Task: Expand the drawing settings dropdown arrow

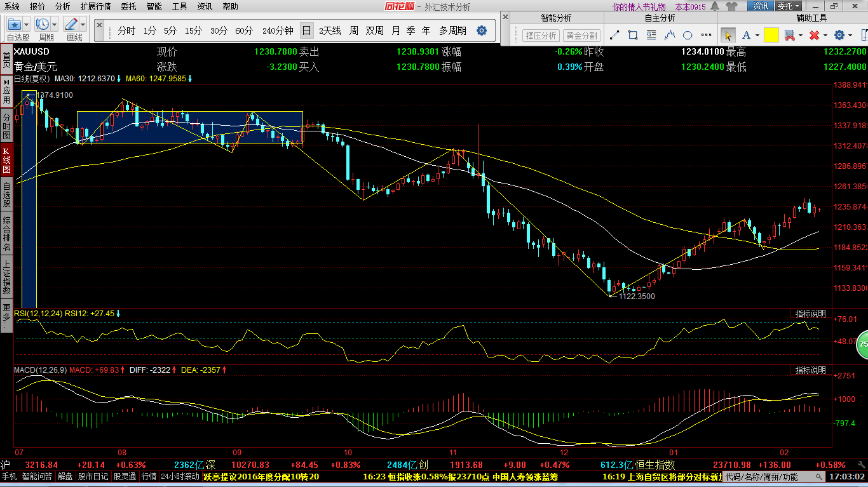Action: [x=850, y=35]
